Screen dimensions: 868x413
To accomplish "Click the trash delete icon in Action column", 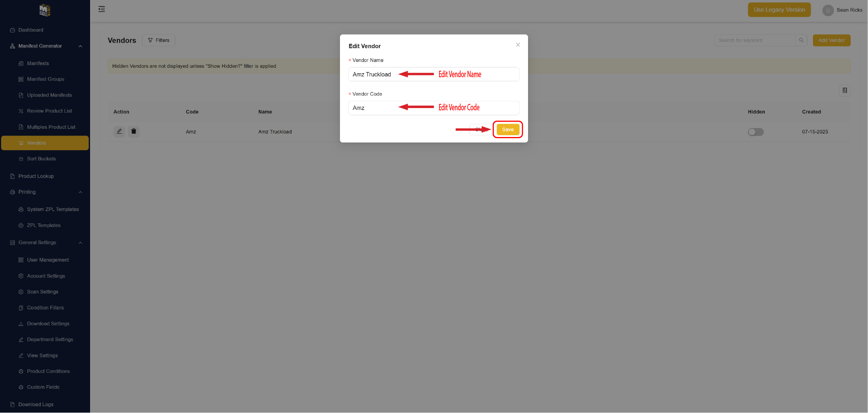I will pos(133,131).
